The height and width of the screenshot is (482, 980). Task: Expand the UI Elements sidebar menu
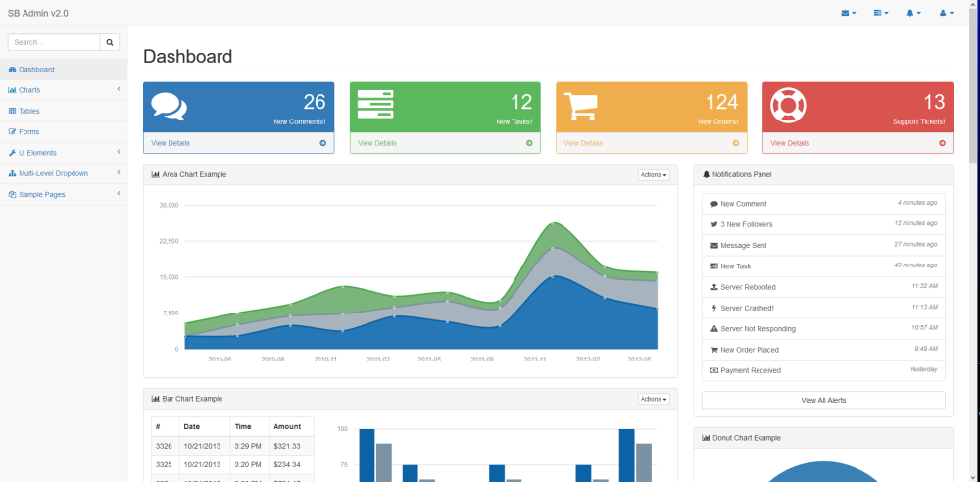click(64, 153)
